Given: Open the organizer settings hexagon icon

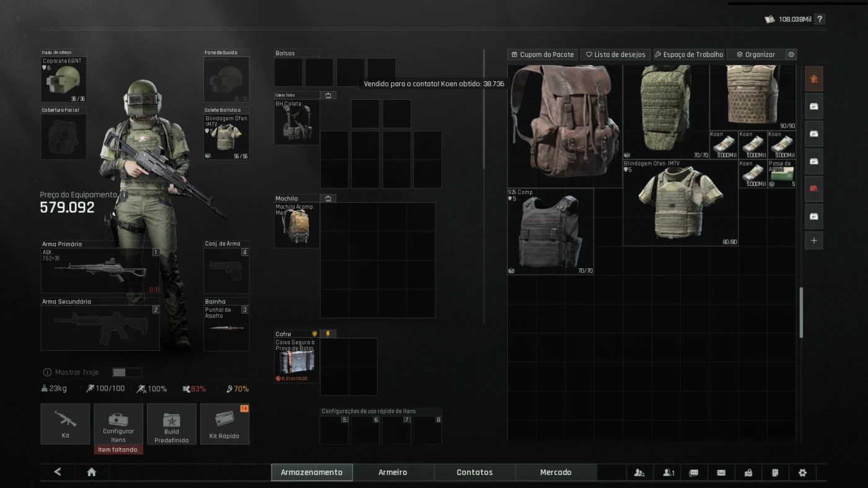Looking at the screenshot, I should 791,55.
